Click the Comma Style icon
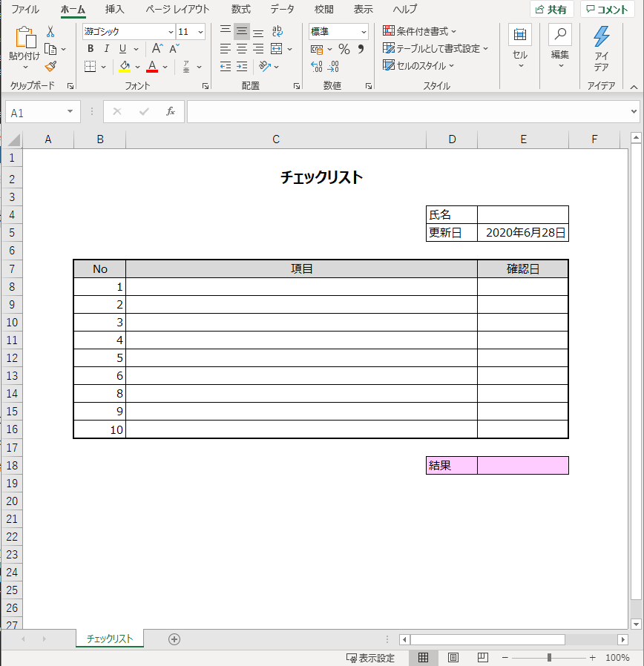The height and width of the screenshot is (666, 644). click(361, 49)
